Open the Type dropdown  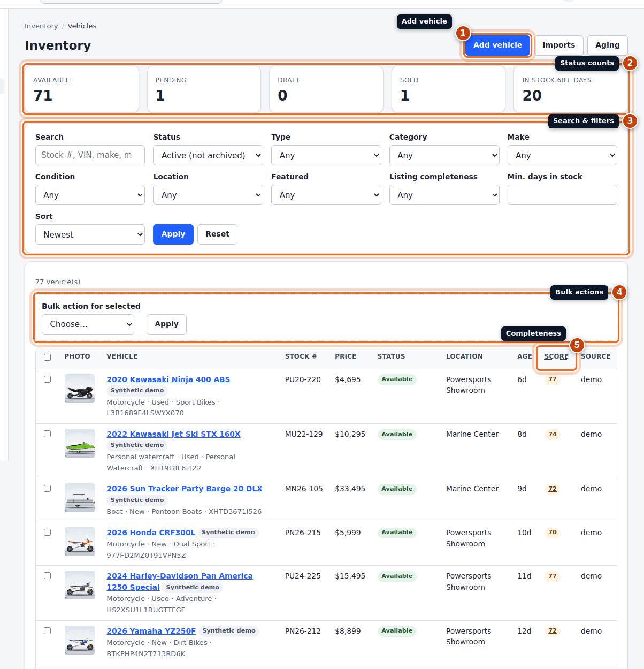tap(326, 155)
